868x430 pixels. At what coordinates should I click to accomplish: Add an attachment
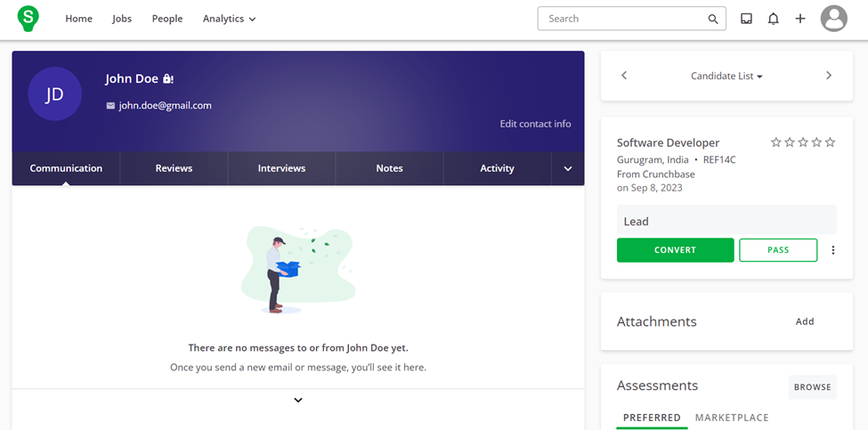click(805, 321)
